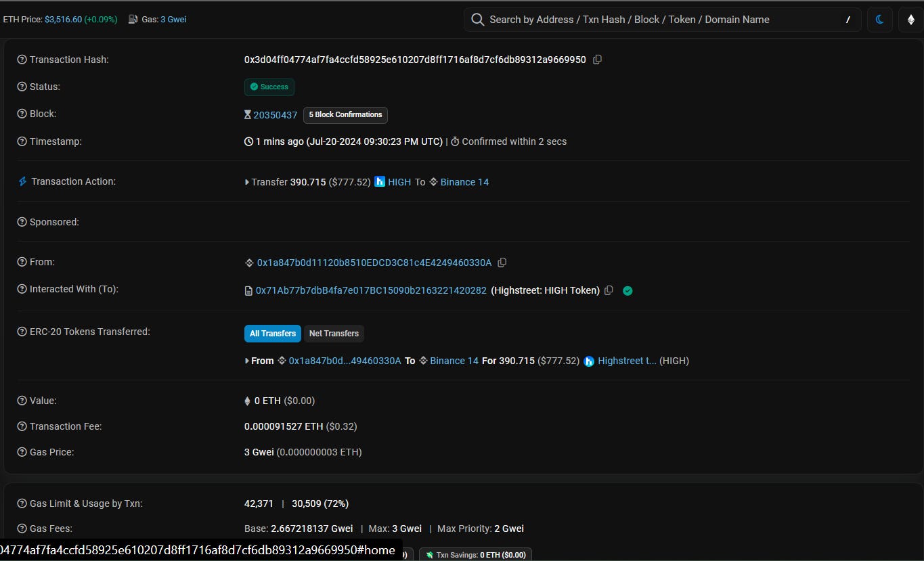Click the Gas 3 Gwei link
Screen dimensions: 924x561
[x=173, y=20]
